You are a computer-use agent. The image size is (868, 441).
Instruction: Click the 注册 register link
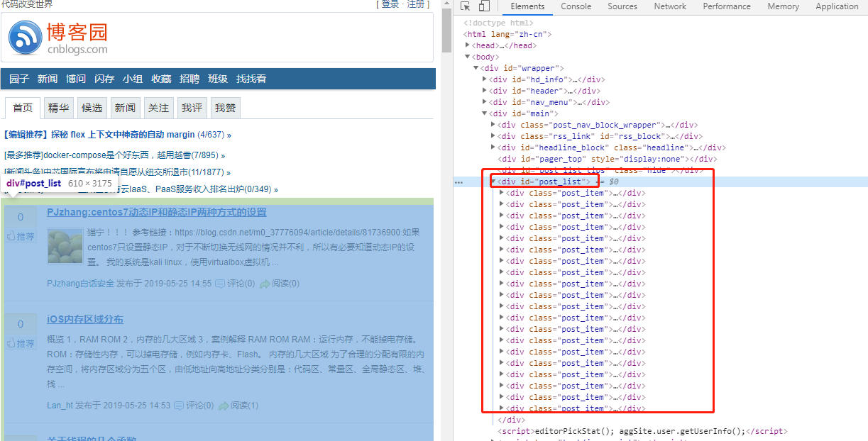pyautogui.click(x=416, y=4)
